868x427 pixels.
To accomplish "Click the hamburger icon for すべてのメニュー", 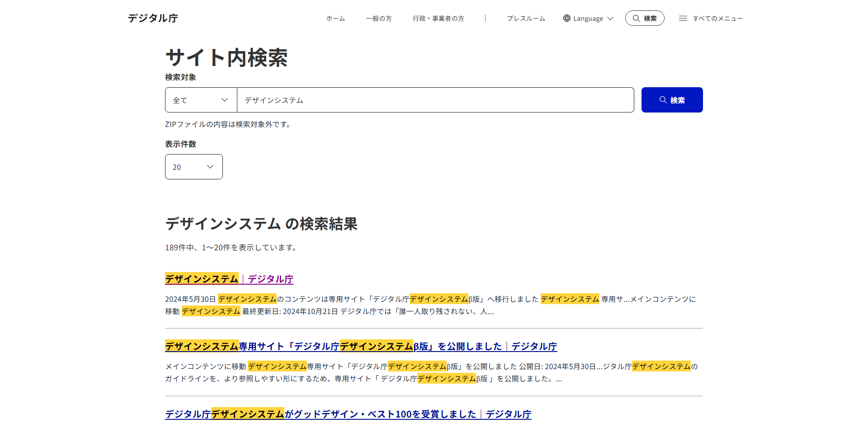I will click(683, 19).
